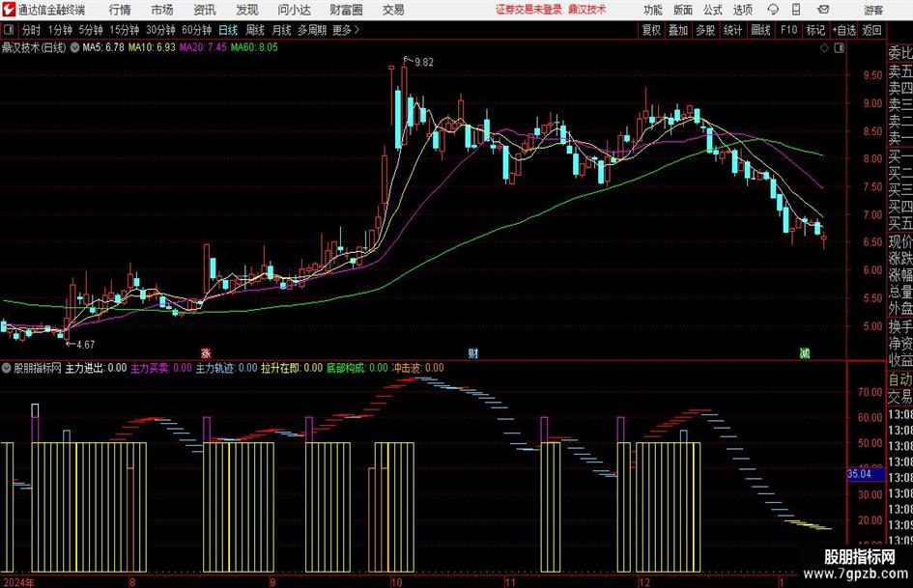The image size is (913, 588).
Task: Click the 4.67 low price label
Action: 86,345
